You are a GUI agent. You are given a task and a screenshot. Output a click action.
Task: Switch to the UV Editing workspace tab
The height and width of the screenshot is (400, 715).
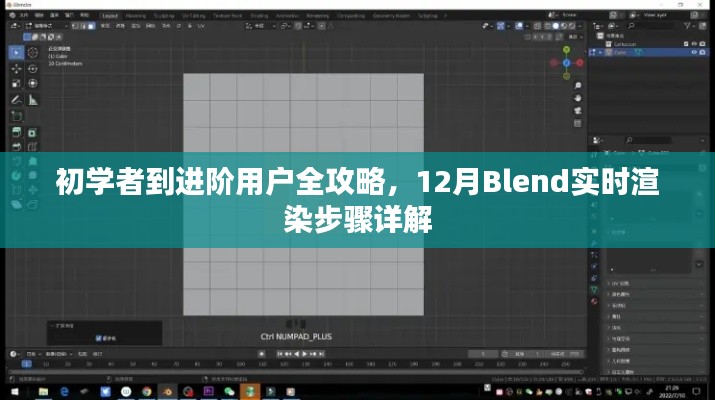(194, 16)
